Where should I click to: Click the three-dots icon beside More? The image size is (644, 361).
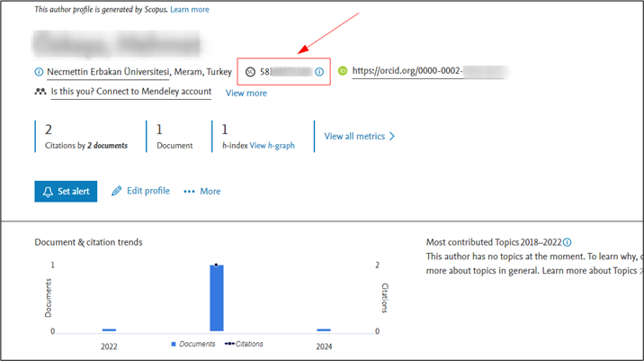tap(189, 192)
